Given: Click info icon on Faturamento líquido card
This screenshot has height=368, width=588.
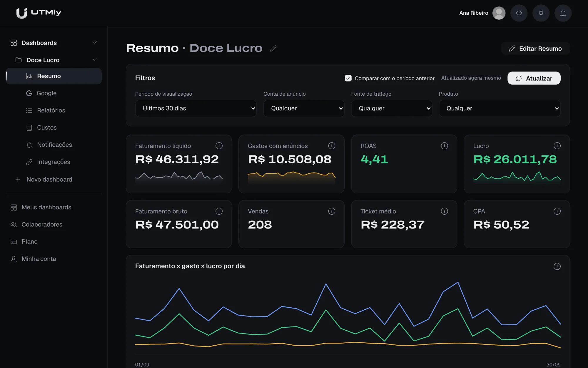Looking at the screenshot, I should point(219,146).
